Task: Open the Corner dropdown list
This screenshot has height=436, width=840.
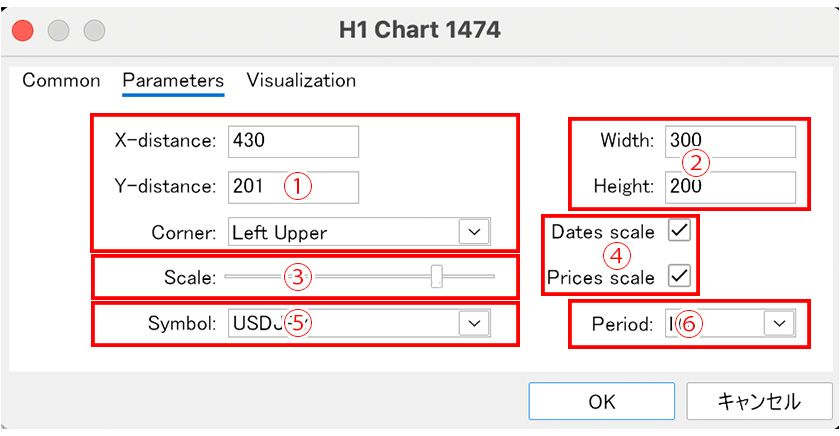Action: (x=358, y=232)
